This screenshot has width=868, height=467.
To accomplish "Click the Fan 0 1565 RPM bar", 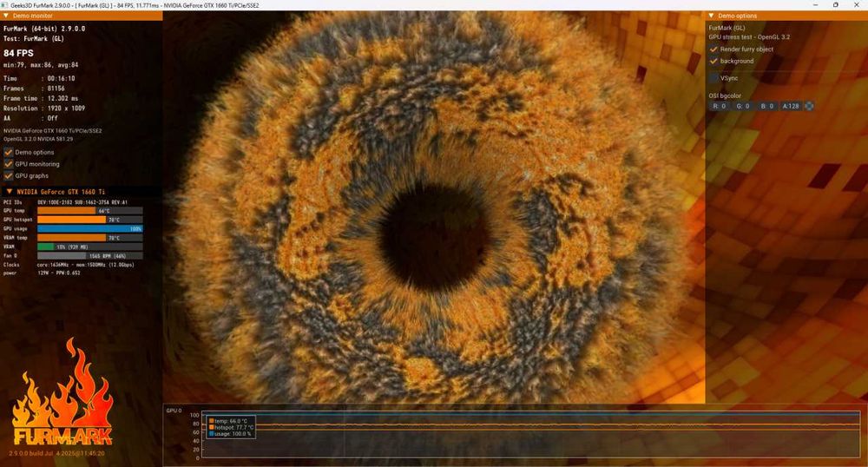I will pos(89,255).
